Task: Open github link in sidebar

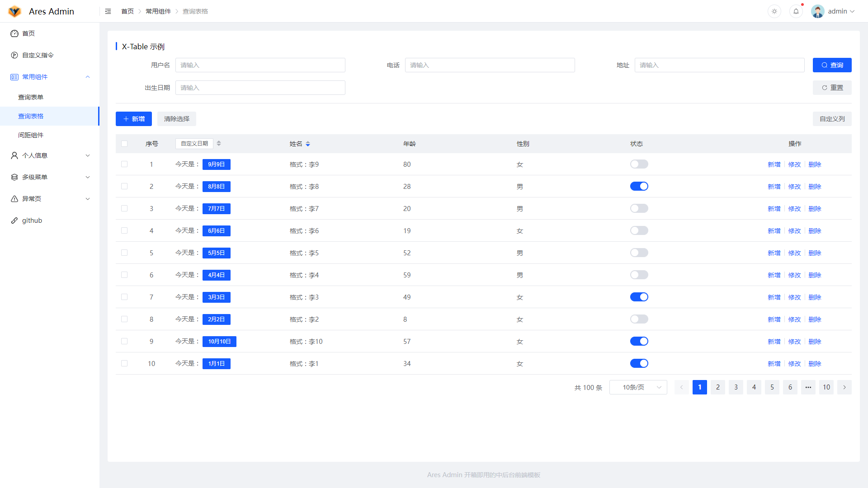Action: (x=32, y=221)
